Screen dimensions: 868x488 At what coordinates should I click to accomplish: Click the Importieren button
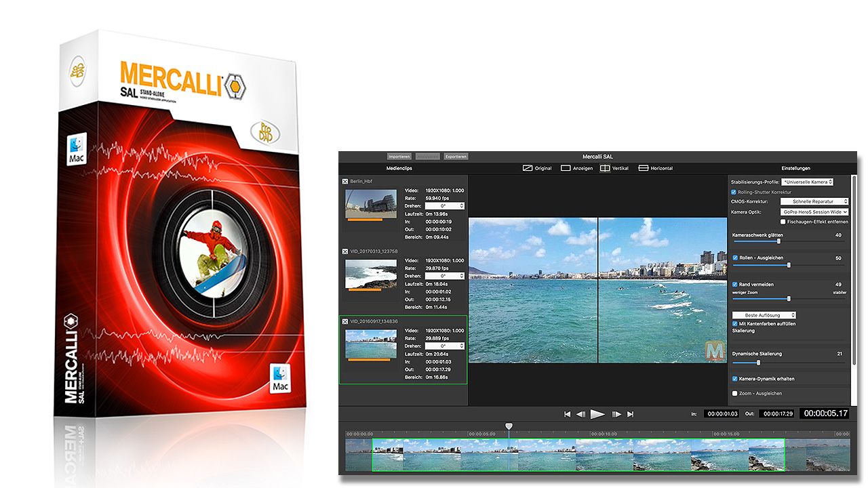[x=399, y=157]
